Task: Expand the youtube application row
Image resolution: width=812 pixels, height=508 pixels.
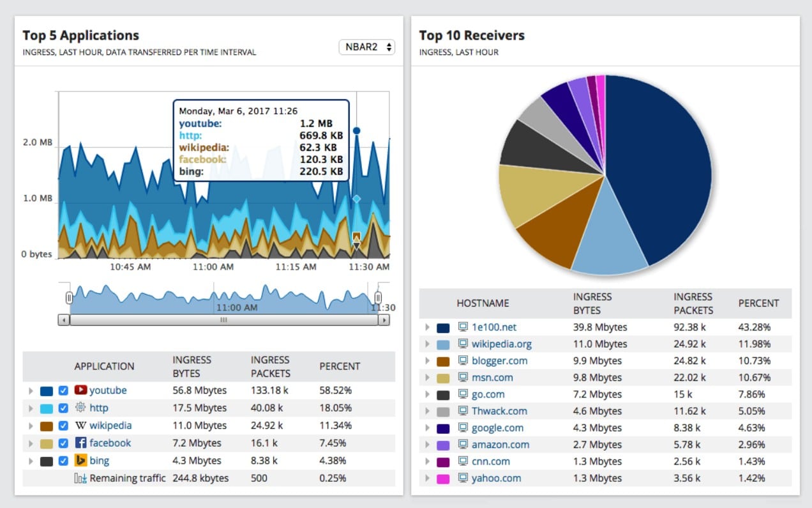Action: point(30,390)
